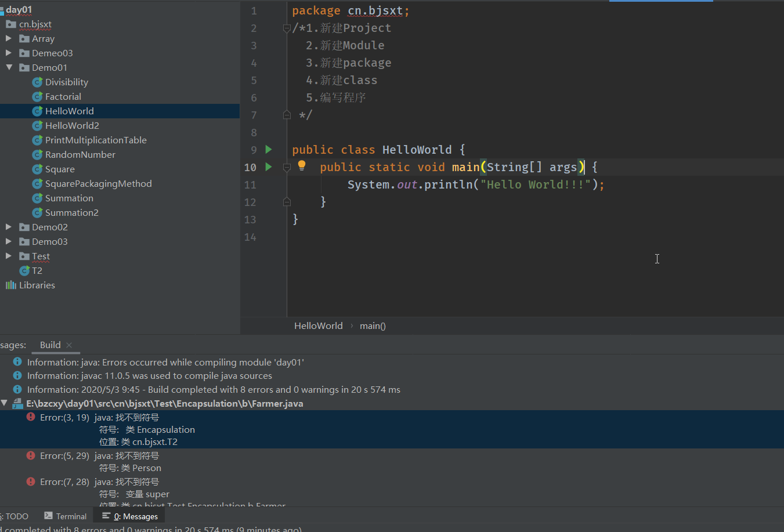Screen dimensions: 784x532
Task: Click the Libraries bar-chart icon
Action: pyautogui.click(x=11, y=285)
